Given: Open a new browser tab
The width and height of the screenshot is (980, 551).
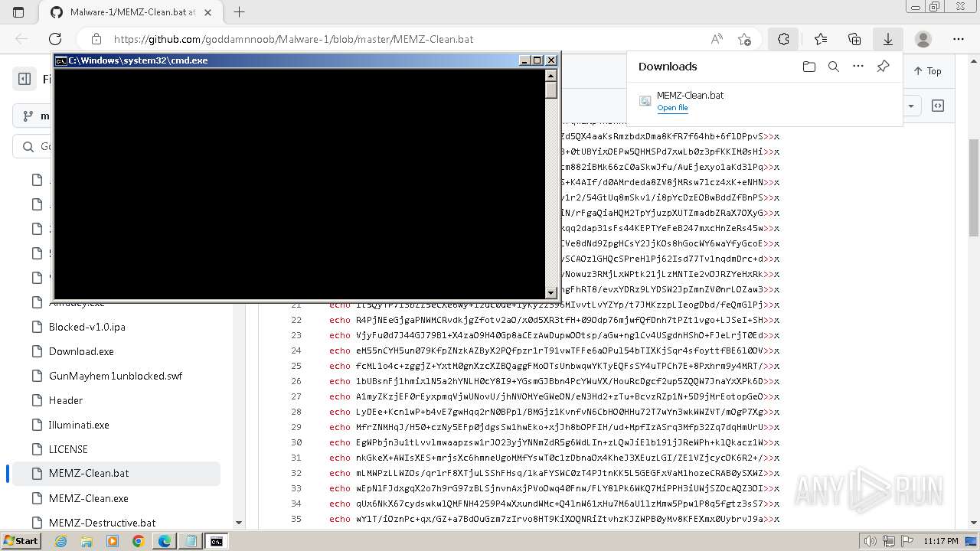Looking at the screenshot, I should click(x=239, y=12).
